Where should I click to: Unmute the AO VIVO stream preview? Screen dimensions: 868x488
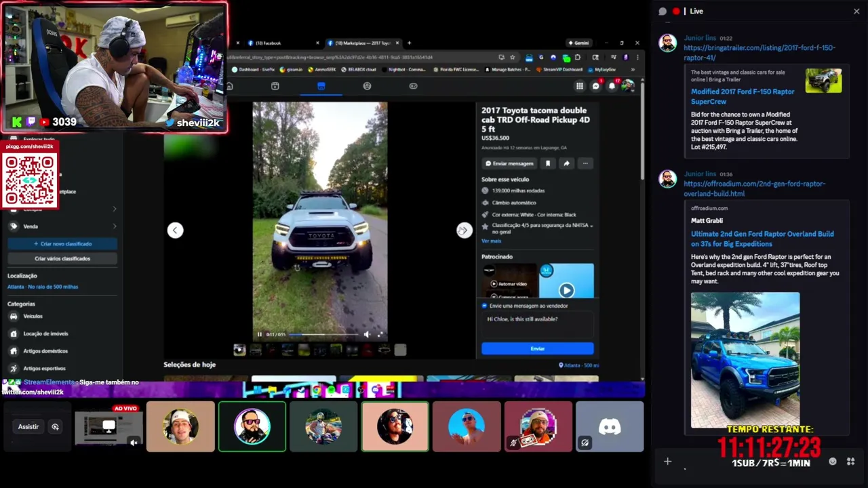tap(134, 443)
